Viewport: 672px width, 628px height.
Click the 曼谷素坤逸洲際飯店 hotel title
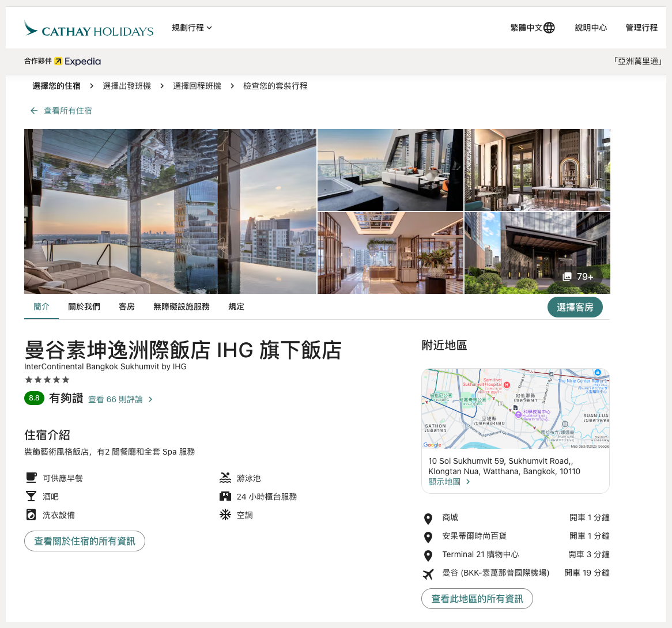[x=183, y=350]
